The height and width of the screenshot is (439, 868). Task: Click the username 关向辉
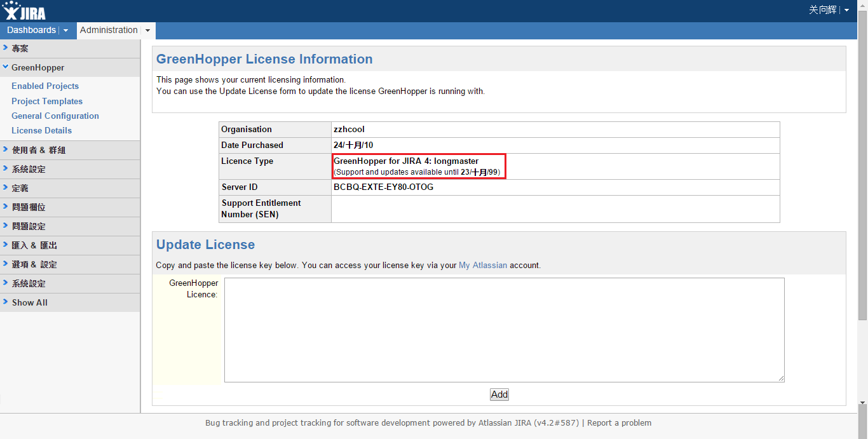pyautogui.click(x=823, y=10)
